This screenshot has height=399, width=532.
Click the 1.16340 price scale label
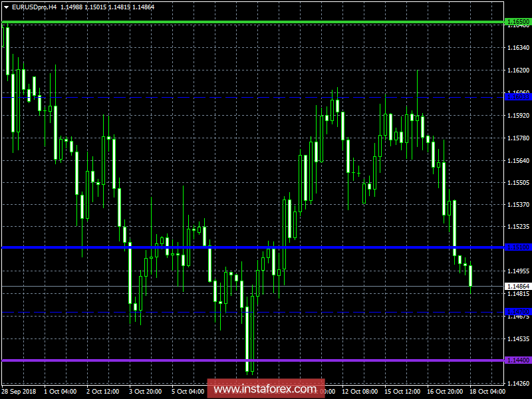[518, 47]
